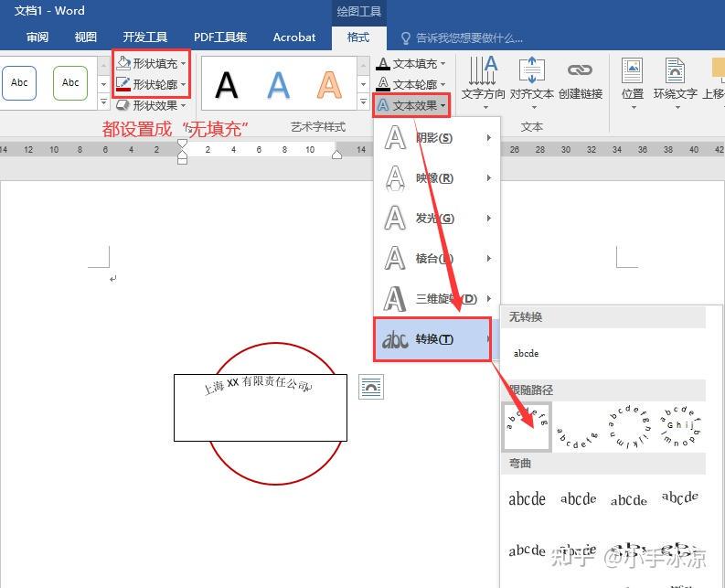Choose the circle follow-path transform

[628, 426]
